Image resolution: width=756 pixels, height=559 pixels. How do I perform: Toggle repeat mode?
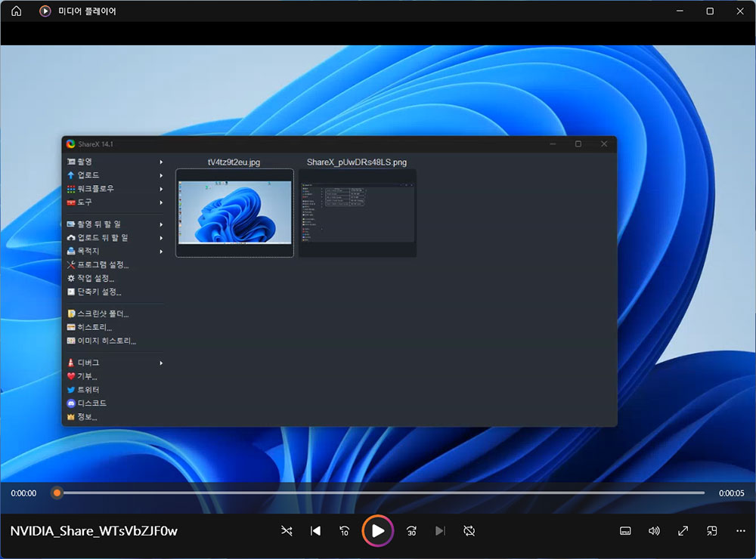[469, 531]
